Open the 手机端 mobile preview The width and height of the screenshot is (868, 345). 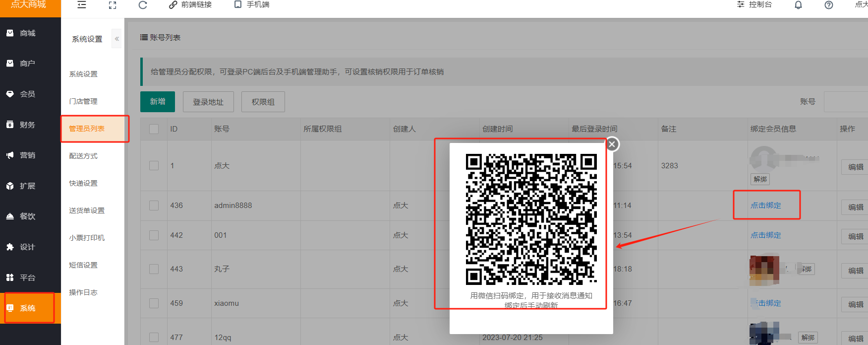click(252, 4)
